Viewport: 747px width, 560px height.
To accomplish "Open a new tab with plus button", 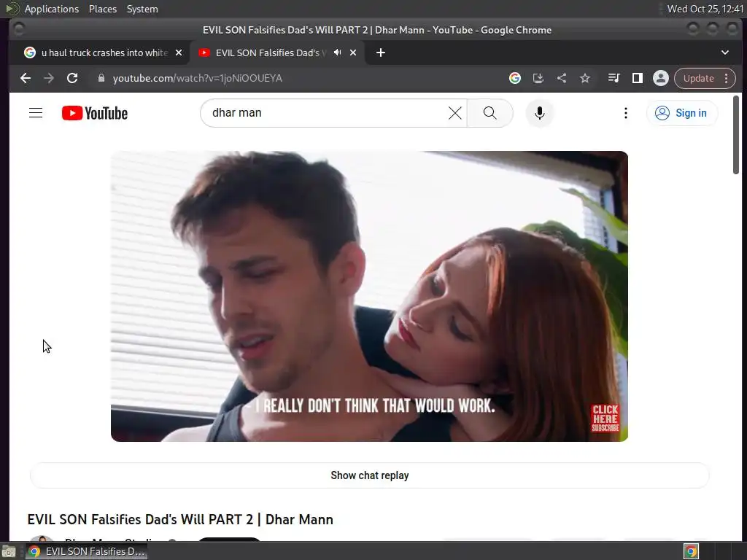I will point(381,52).
